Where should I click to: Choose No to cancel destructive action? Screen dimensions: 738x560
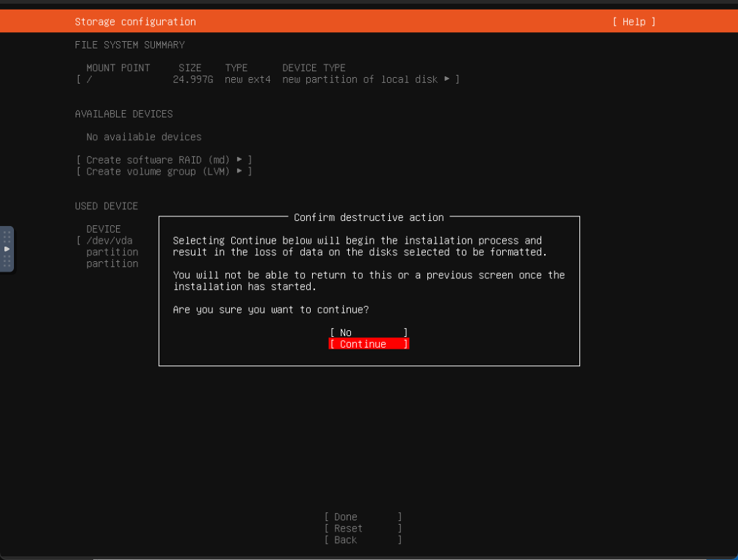coord(369,332)
